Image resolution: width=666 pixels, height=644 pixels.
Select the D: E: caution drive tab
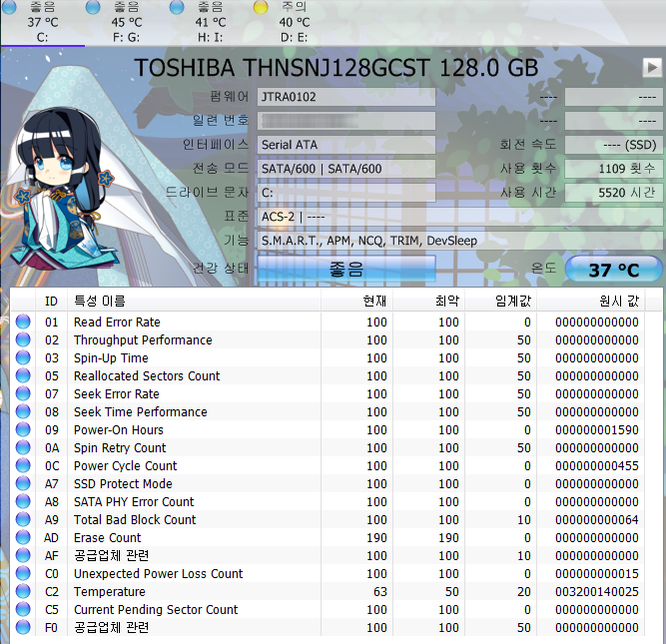coord(294,22)
